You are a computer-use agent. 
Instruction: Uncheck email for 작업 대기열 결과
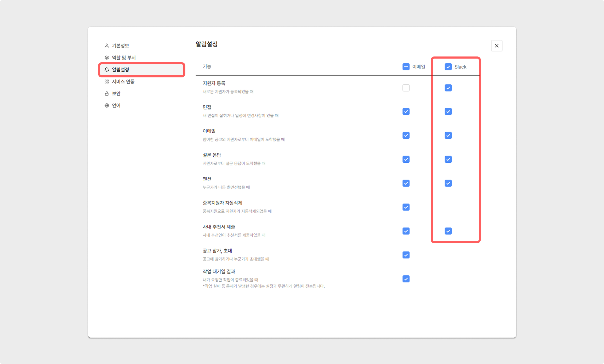click(x=406, y=279)
